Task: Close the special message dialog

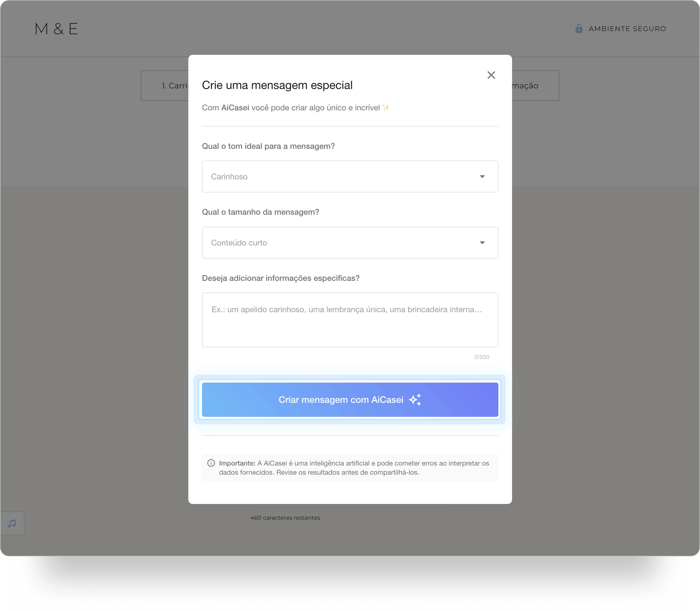Action: point(491,75)
